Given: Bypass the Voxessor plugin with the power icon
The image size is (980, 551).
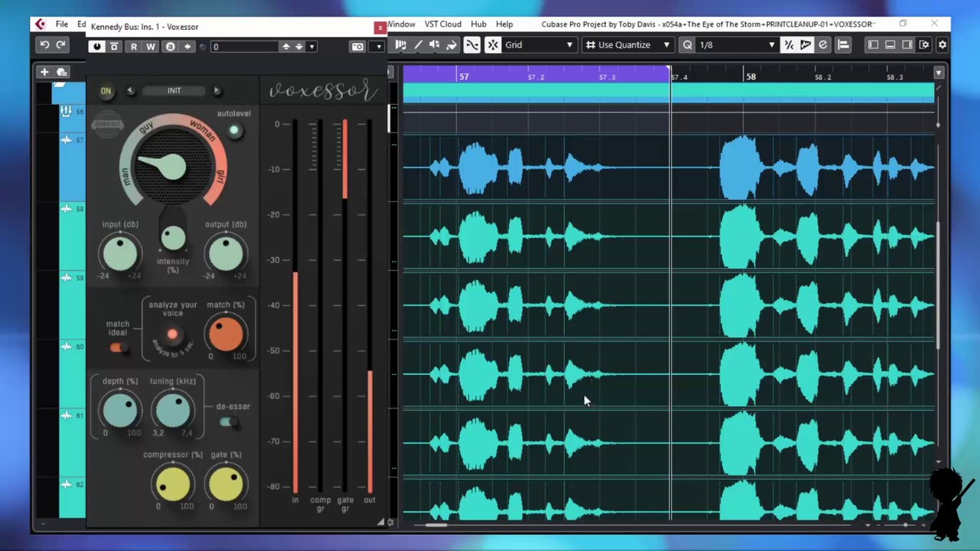Looking at the screenshot, I should click(x=96, y=47).
